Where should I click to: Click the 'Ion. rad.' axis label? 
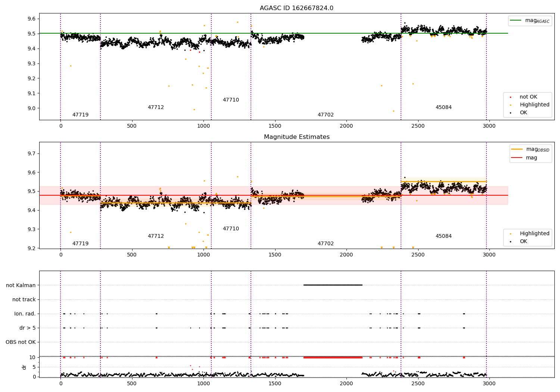coord(25,314)
